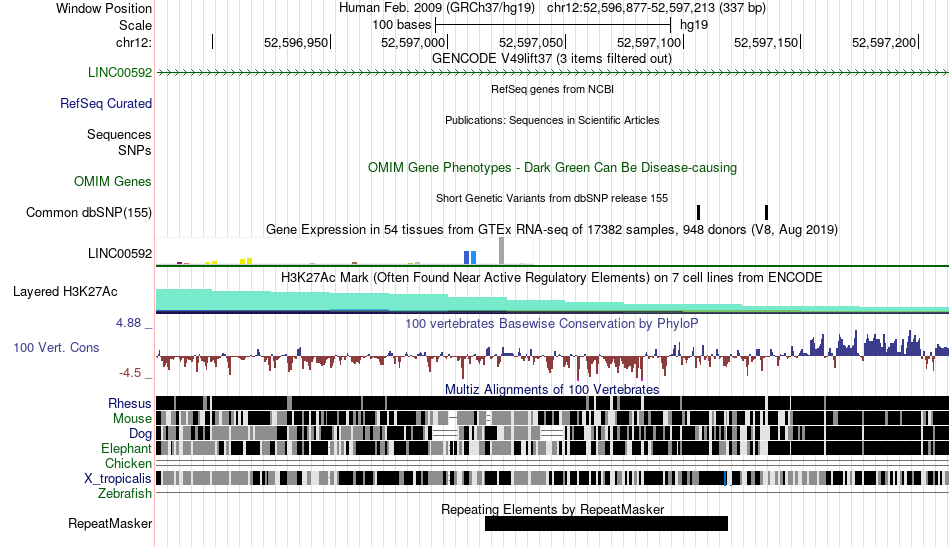Image resolution: width=950 pixels, height=547 pixels.
Task: Click the black RepeatMasker repeat element block
Action: point(606,523)
